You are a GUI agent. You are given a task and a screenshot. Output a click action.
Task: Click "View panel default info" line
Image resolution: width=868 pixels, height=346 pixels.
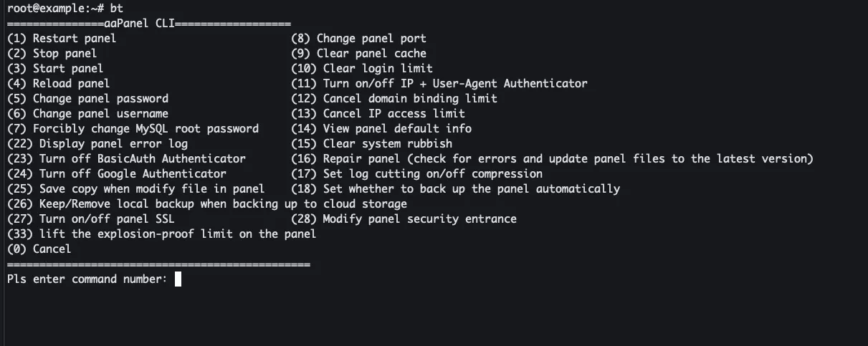[381, 128]
